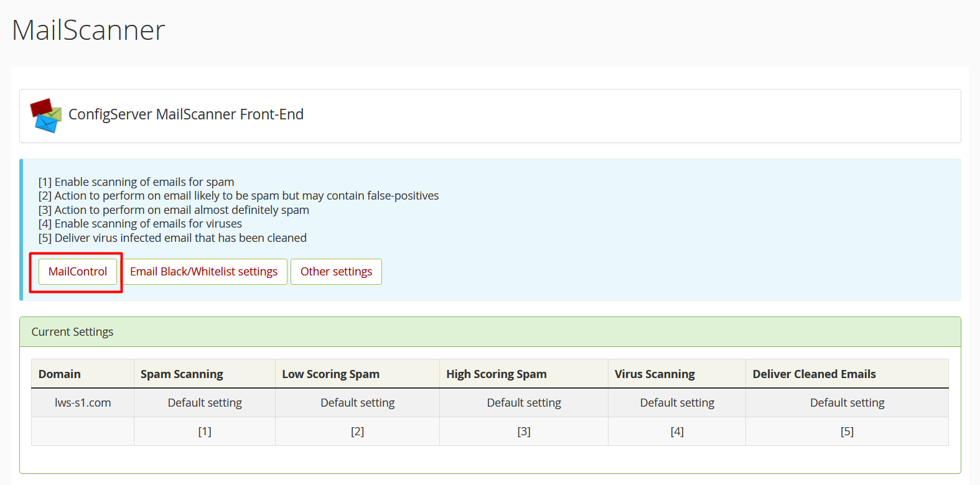The height and width of the screenshot is (485, 980).
Task: Open Email Black/Whitelist settings
Action: 203,272
